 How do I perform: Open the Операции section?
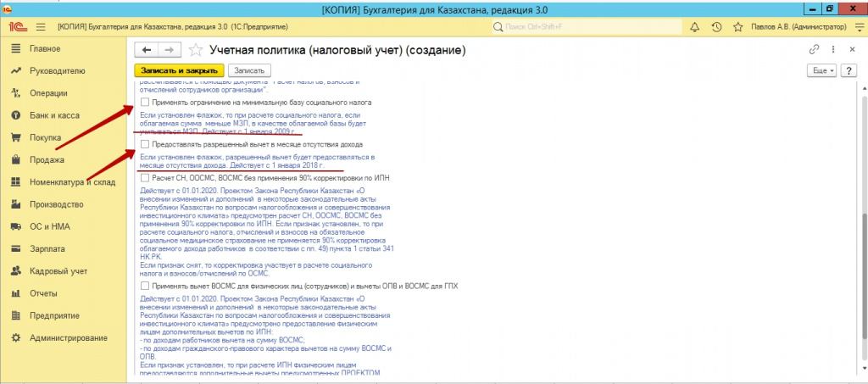(48, 93)
